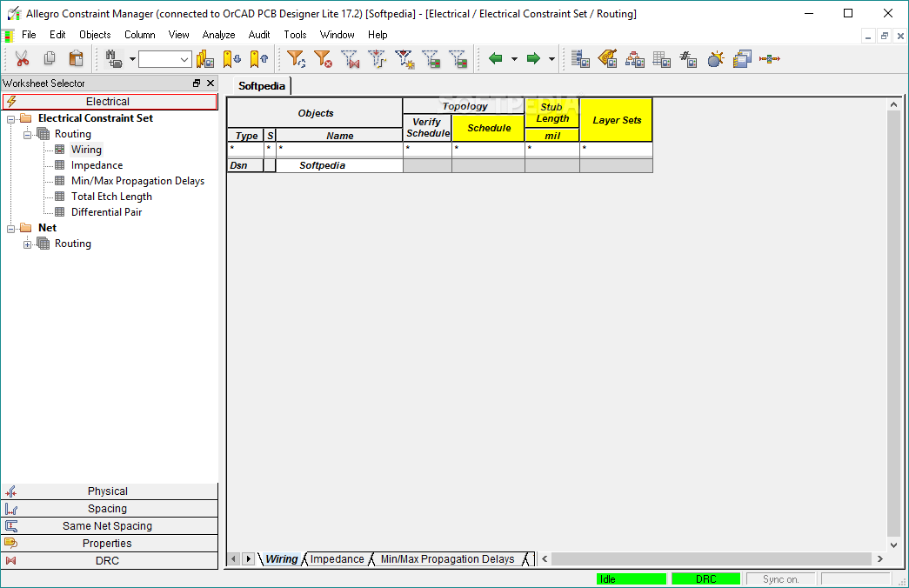
Task: Switch to the Impedance worksheet tab
Action: click(x=338, y=559)
